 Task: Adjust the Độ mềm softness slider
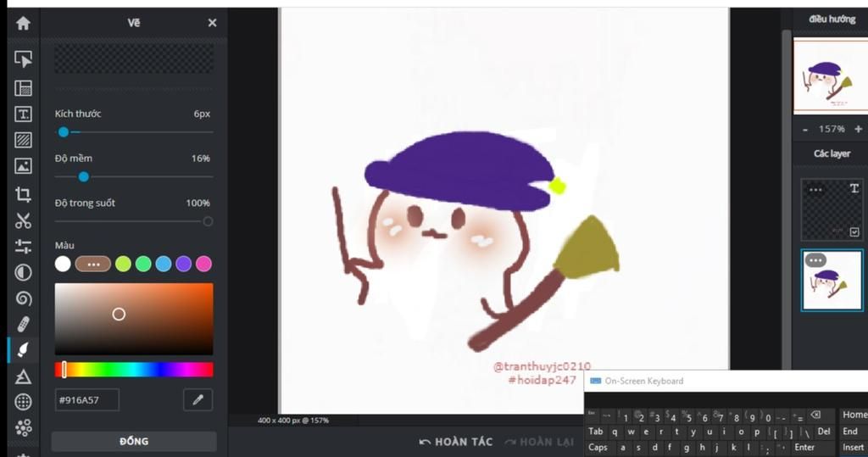pyautogui.click(x=134, y=176)
